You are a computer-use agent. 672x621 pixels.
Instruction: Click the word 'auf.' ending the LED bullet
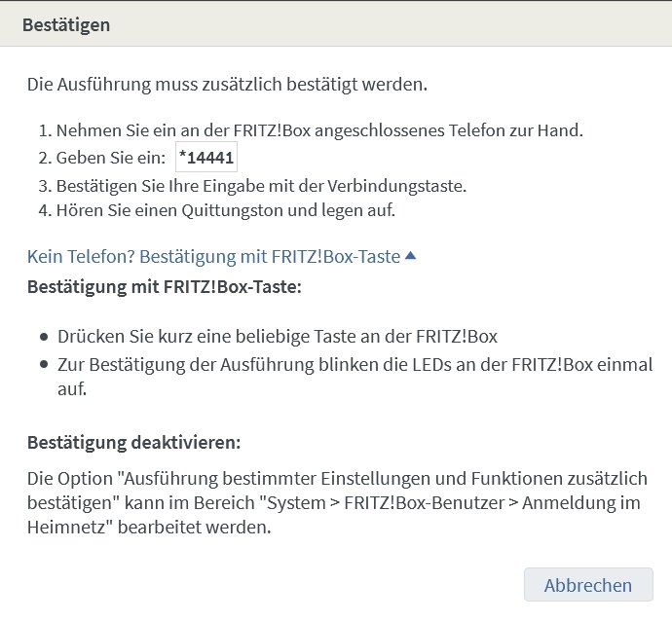pyautogui.click(x=72, y=389)
